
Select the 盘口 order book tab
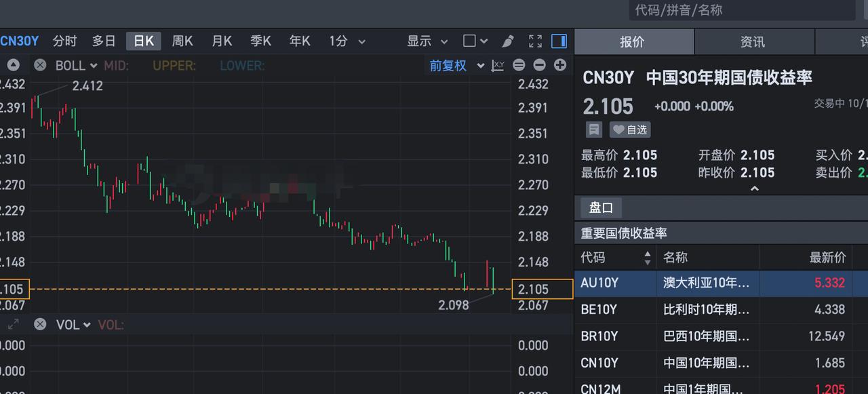tap(601, 208)
